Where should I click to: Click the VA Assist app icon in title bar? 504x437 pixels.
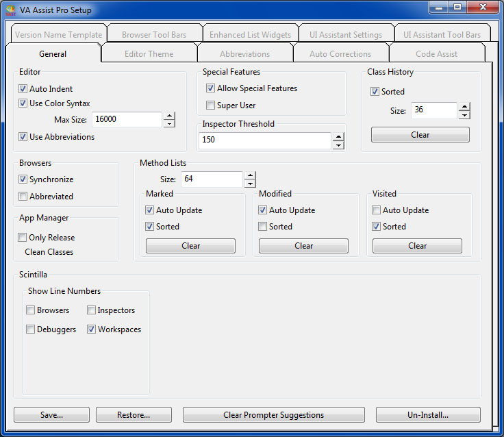[x=11, y=10]
